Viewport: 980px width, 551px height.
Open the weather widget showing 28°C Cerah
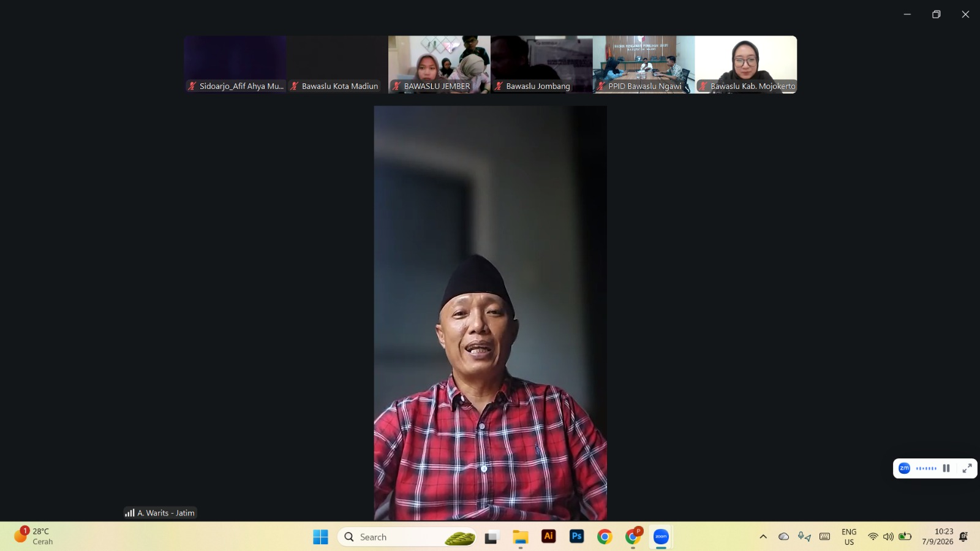coord(34,536)
